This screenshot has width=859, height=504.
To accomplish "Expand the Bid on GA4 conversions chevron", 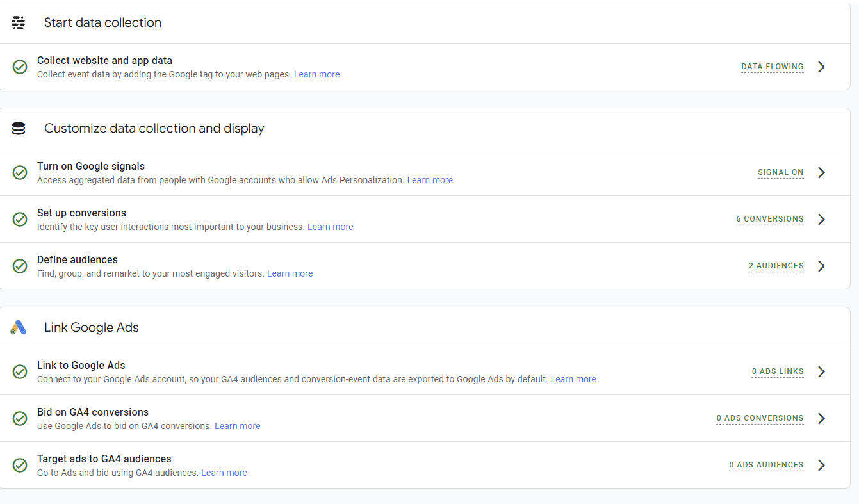I will click(821, 418).
